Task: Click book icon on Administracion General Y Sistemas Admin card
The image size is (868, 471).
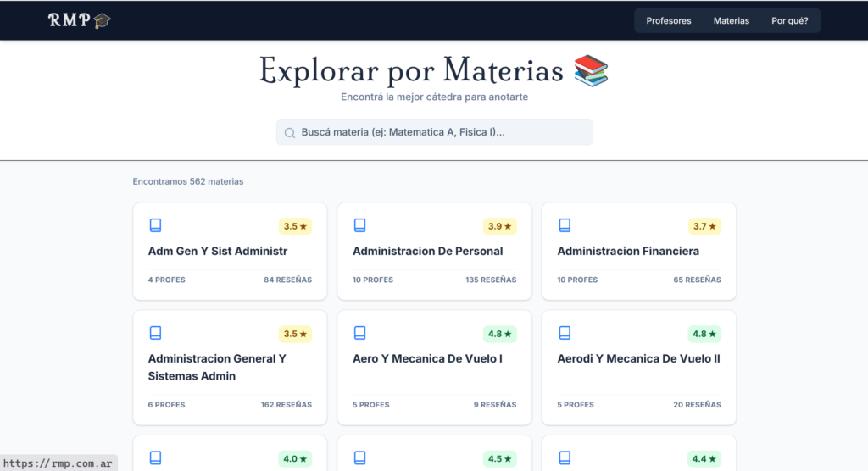Action: point(155,333)
